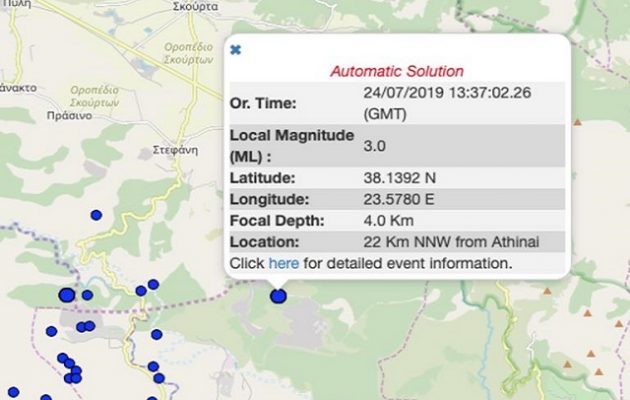The image size is (630, 400).
Task: Click the isolated blue marker below Πράσινο
Action: [x=96, y=215]
